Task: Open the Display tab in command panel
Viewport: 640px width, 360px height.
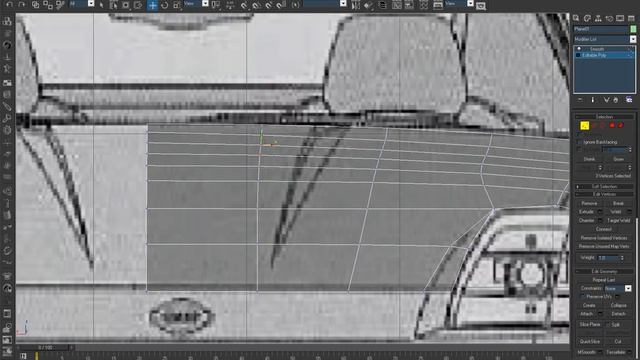Action: coord(620,18)
